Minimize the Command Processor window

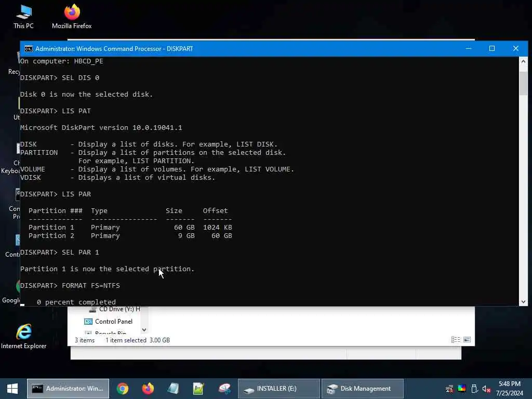[x=469, y=48]
